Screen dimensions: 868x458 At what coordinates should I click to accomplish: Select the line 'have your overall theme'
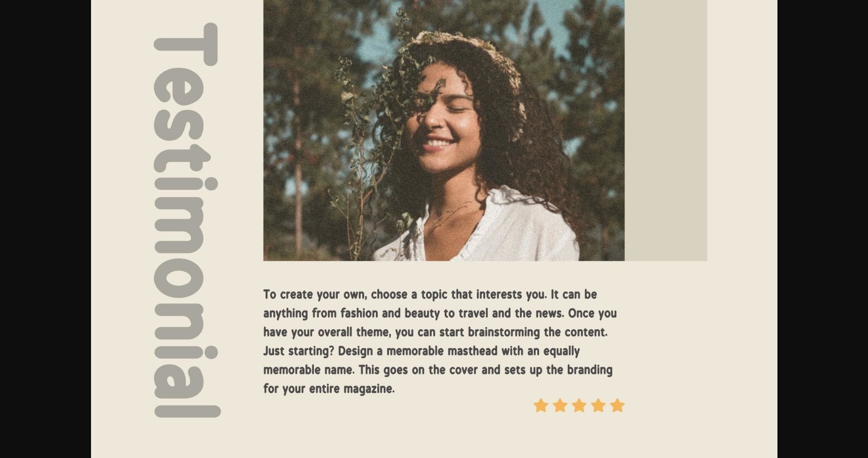[435, 332]
